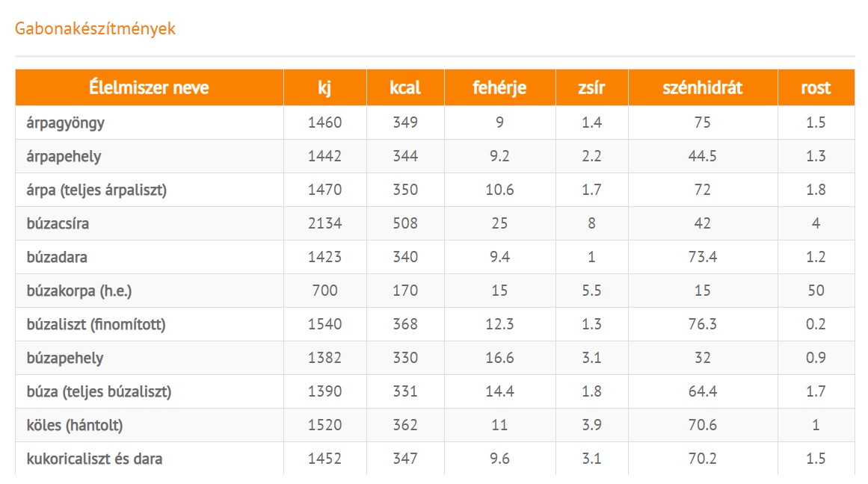Click búzacsíra kcal value 508
The image size is (868, 484).
click(x=405, y=223)
